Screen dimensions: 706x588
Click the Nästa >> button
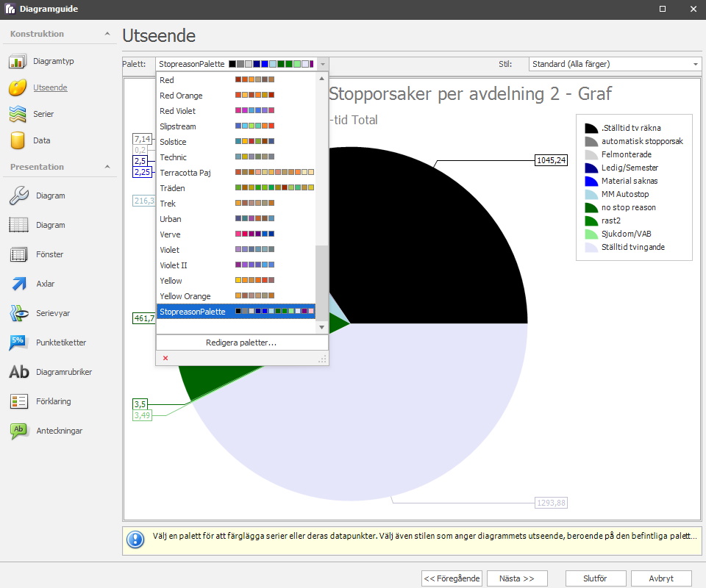pos(517,578)
